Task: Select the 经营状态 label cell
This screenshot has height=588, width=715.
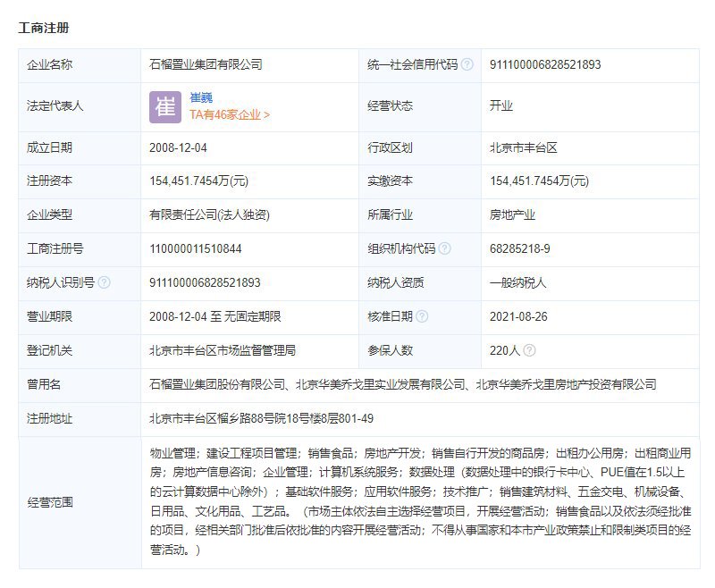Action: [x=420, y=107]
